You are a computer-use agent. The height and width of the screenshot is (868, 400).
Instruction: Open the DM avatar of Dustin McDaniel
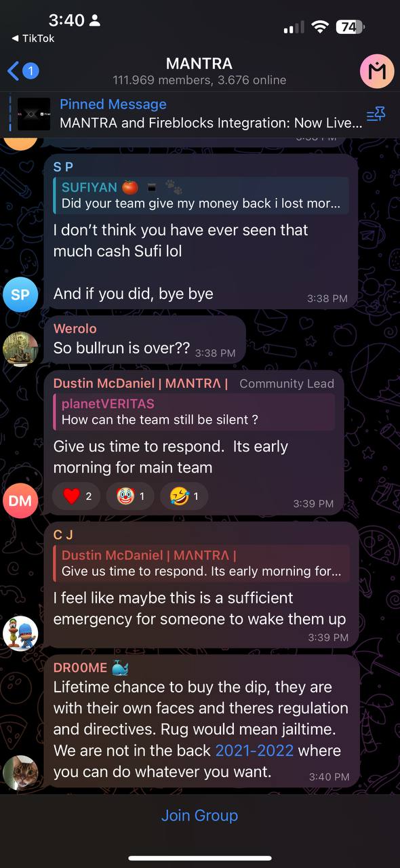(20, 500)
